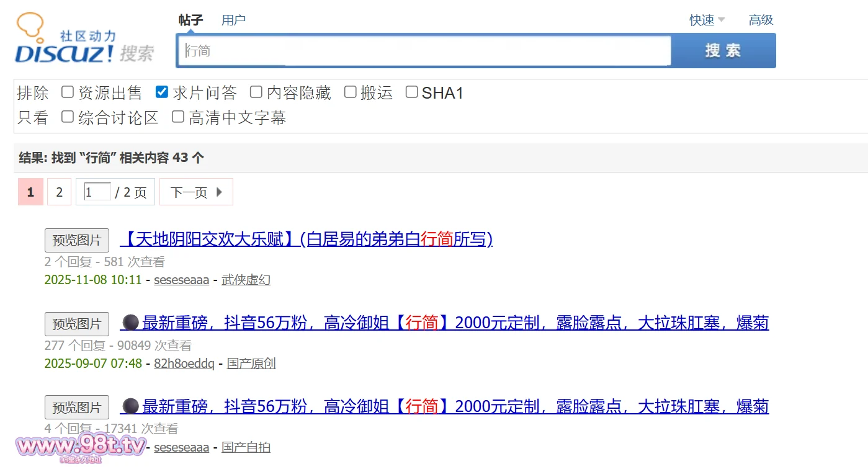Click the search keyword input field
868x469 pixels.
423,51
